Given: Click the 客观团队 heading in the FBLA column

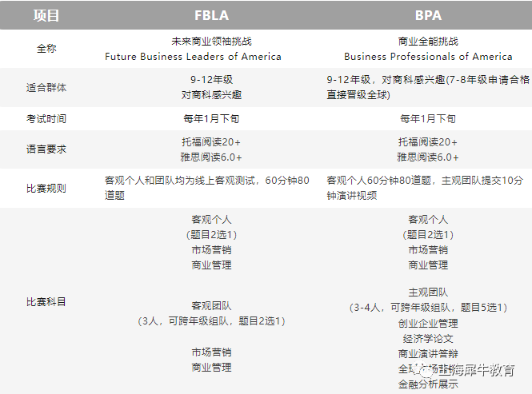Looking at the screenshot, I should (211, 306).
